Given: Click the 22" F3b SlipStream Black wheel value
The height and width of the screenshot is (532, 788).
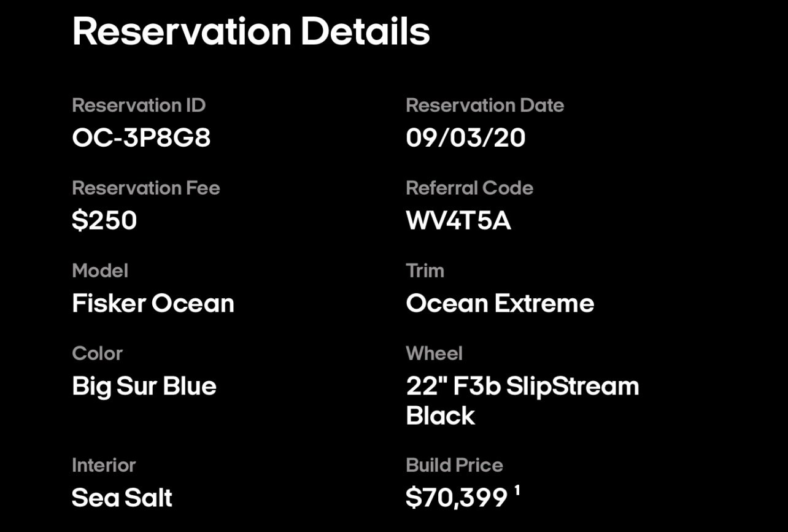Looking at the screenshot, I should (522, 400).
